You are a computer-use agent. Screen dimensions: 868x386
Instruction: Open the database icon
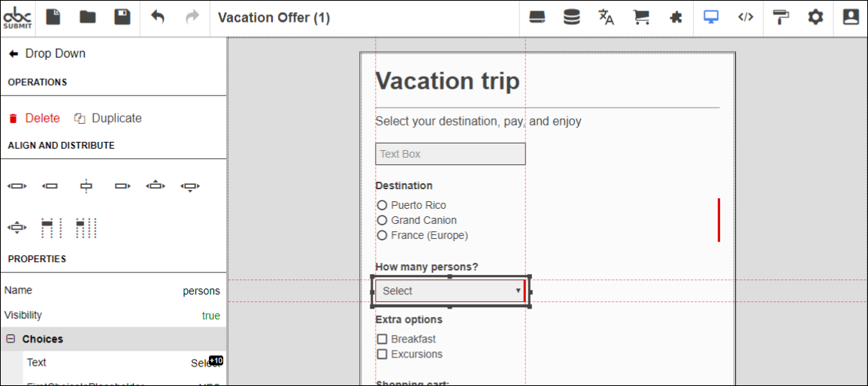[x=572, y=18]
